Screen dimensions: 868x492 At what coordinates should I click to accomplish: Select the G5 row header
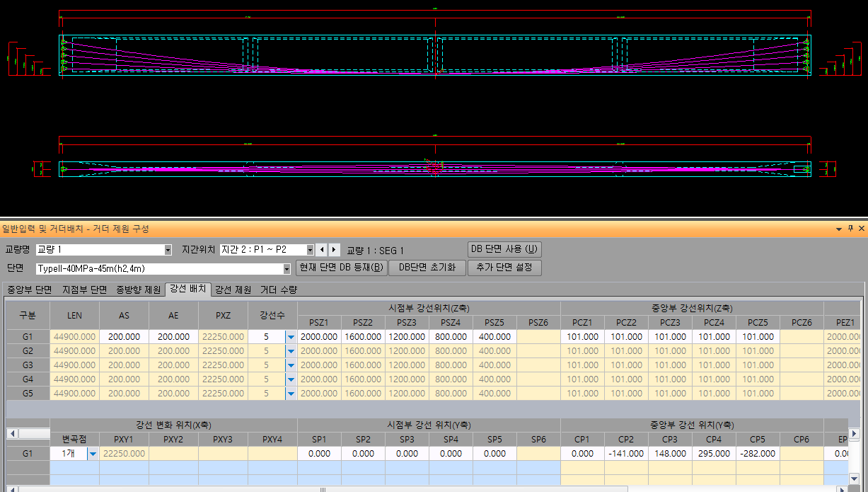(x=28, y=394)
